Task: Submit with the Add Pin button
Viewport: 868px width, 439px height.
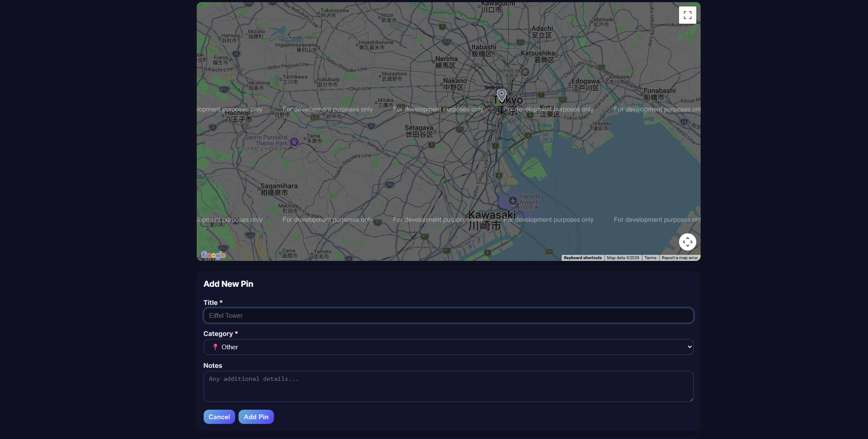Action: point(256,417)
